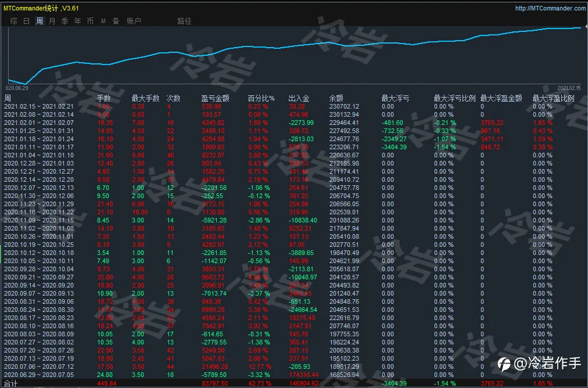Click the max lots value 18.00
This screenshot has height=388, width=588.
139,212
